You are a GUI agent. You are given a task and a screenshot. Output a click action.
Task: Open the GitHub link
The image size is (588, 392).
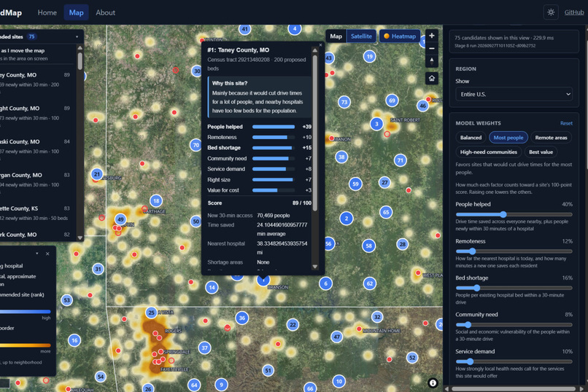[x=574, y=12]
